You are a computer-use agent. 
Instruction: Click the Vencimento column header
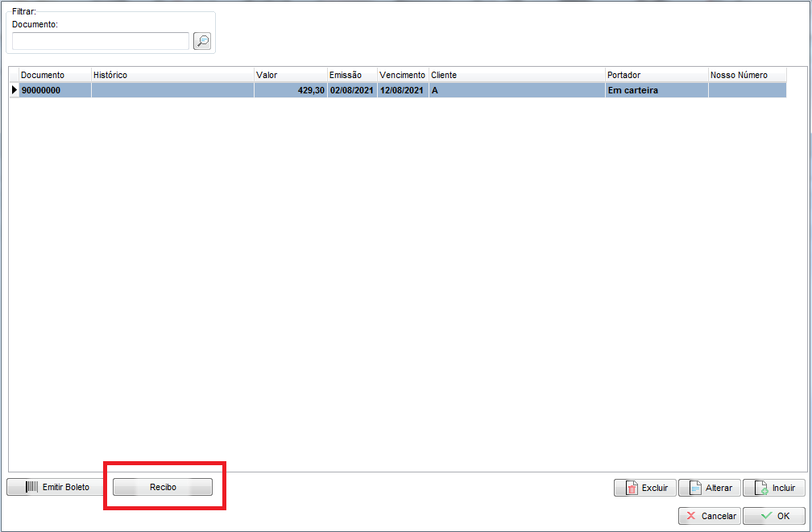click(402, 75)
